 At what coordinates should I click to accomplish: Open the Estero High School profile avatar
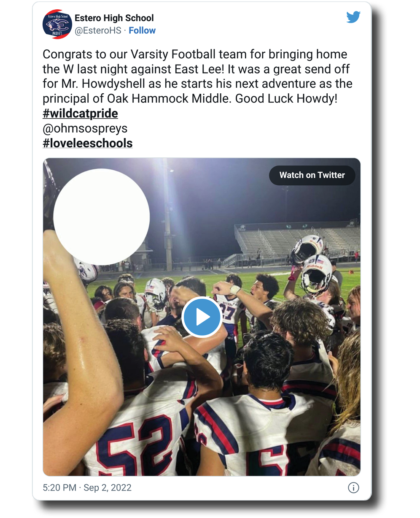tap(57, 24)
